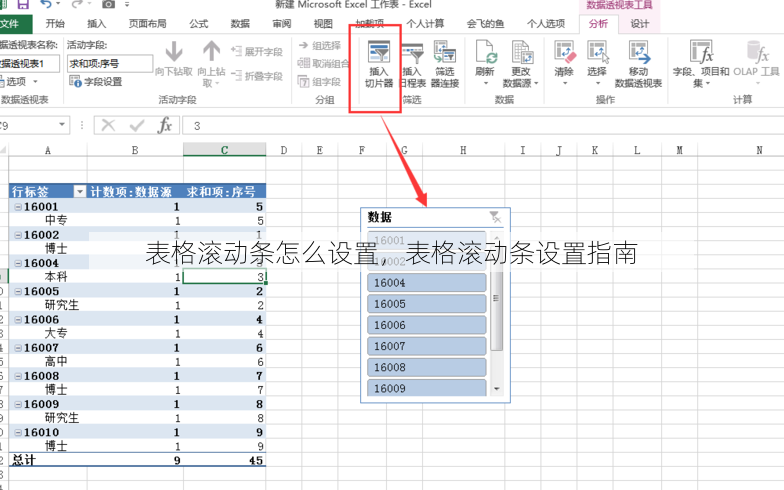Image resolution: width=784 pixels, height=490 pixels.
Task: Click the Drill Down (向下钻取) arrow
Action: click(174, 52)
